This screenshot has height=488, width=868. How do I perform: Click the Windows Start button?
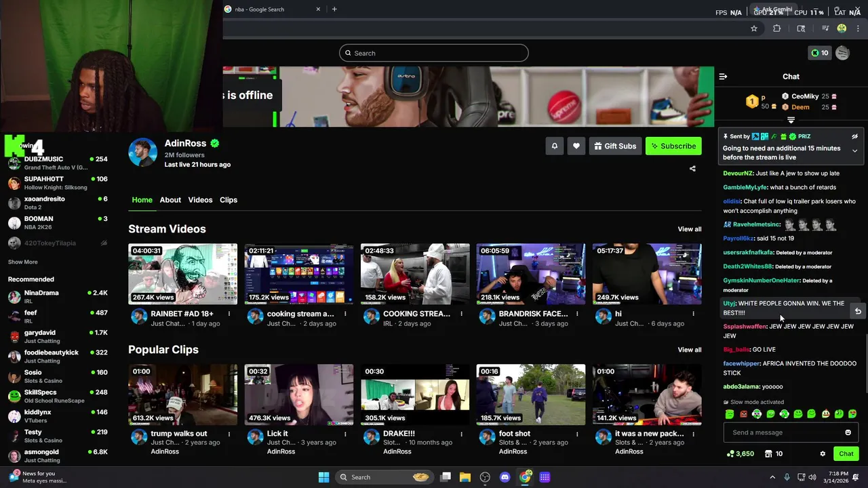coord(323,477)
